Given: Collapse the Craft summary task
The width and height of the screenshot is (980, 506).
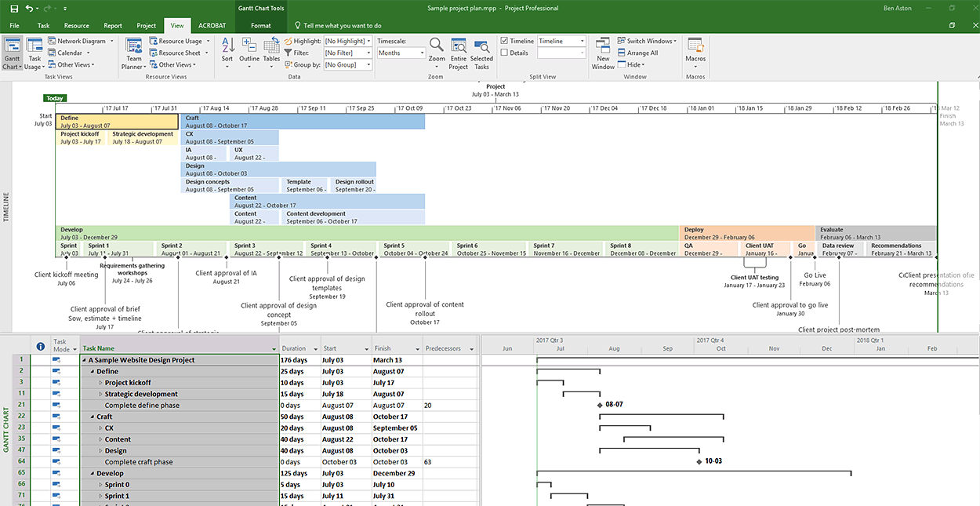Looking at the screenshot, I should tap(93, 417).
